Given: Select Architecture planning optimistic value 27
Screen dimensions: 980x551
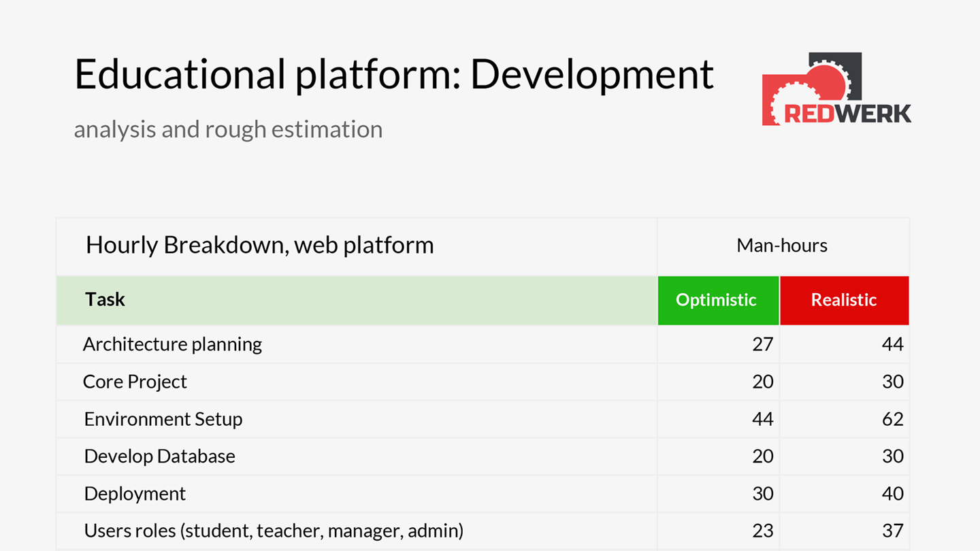Looking at the screenshot, I should (x=762, y=344).
